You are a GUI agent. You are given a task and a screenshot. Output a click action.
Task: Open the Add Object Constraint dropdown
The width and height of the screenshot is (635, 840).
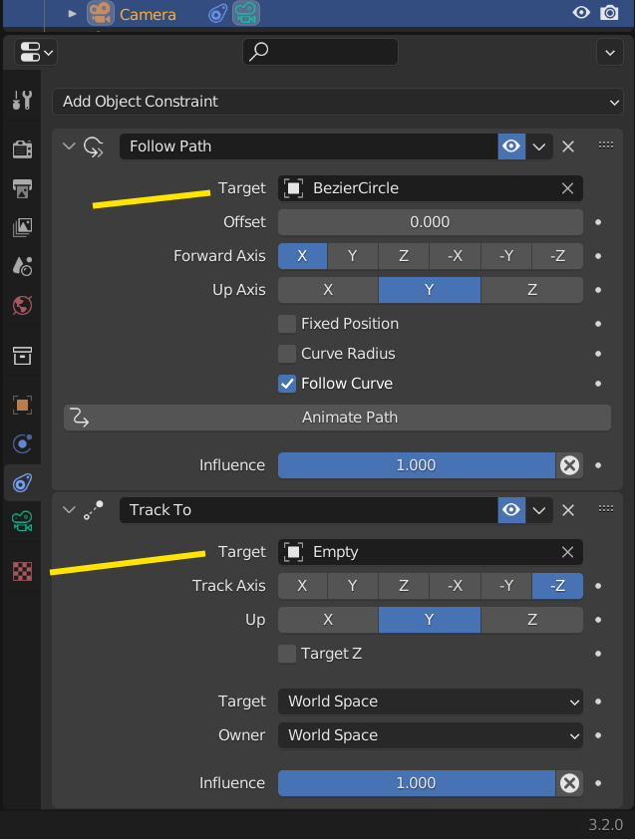point(337,102)
